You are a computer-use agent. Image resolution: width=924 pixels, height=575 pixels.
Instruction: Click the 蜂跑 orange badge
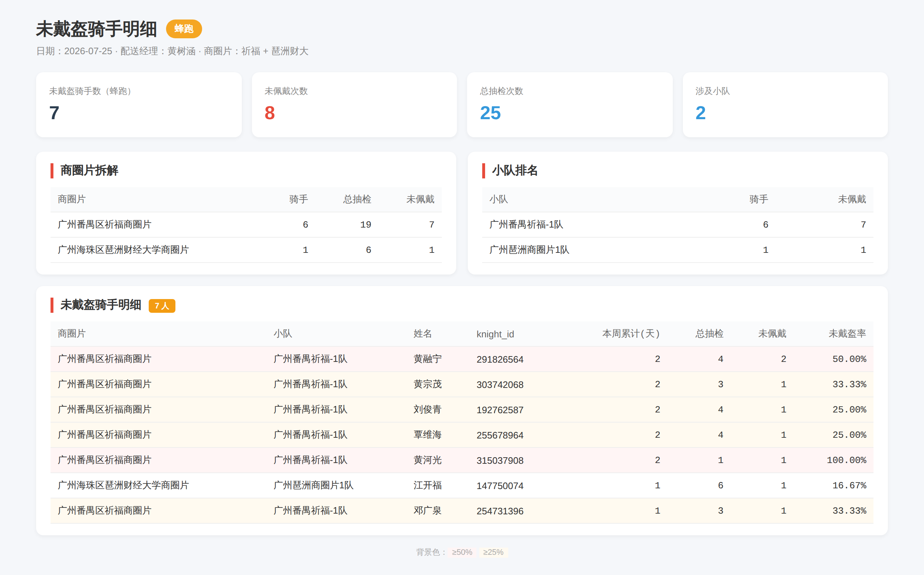point(184,29)
